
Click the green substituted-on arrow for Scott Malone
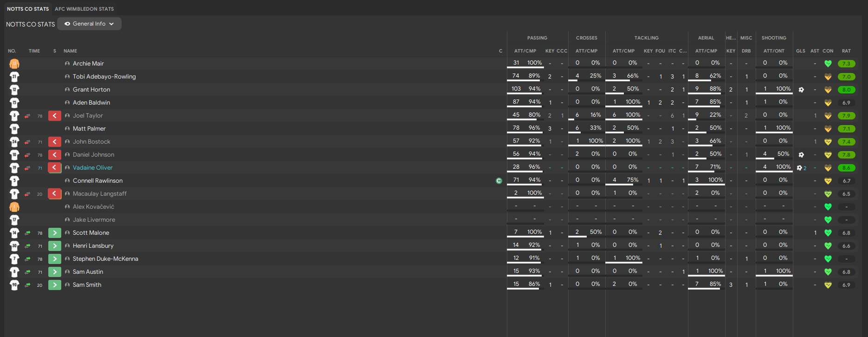click(x=55, y=233)
